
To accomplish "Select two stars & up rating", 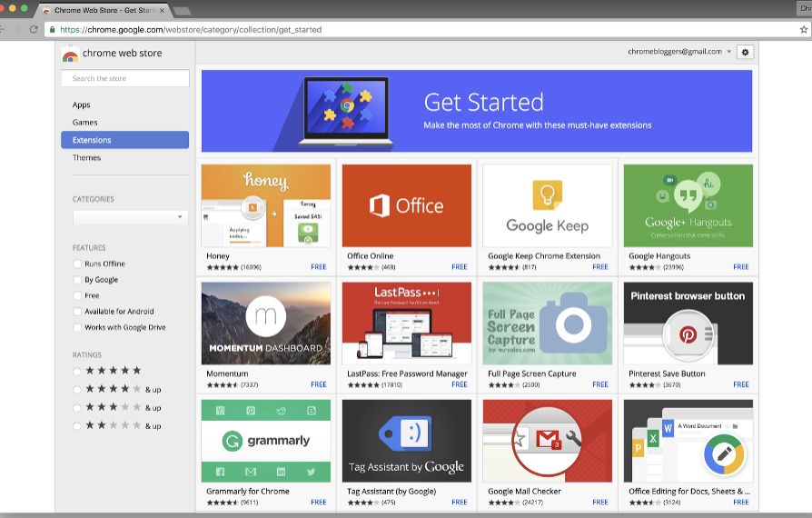I will pyautogui.click(x=77, y=426).
